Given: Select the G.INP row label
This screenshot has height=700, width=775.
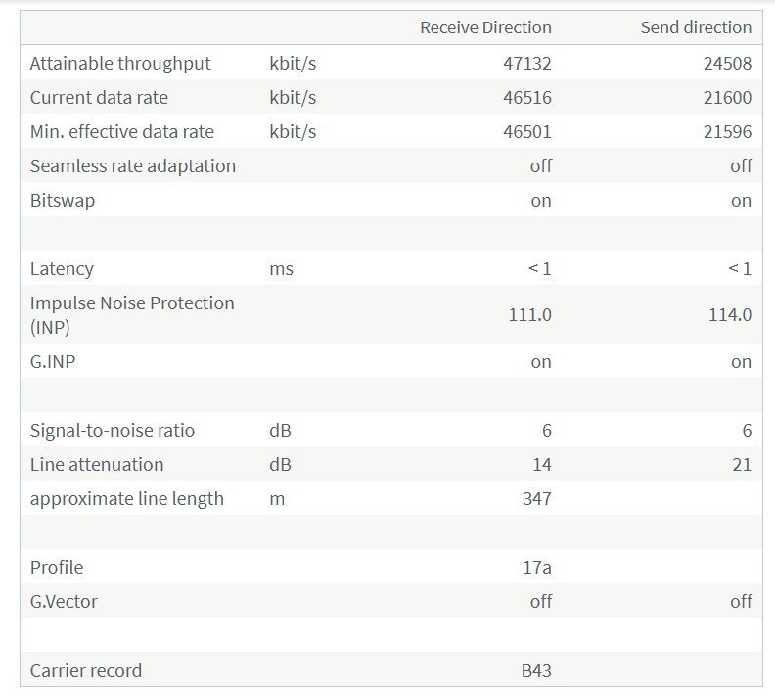Looking at the screenshot, I should coord(53,362).
